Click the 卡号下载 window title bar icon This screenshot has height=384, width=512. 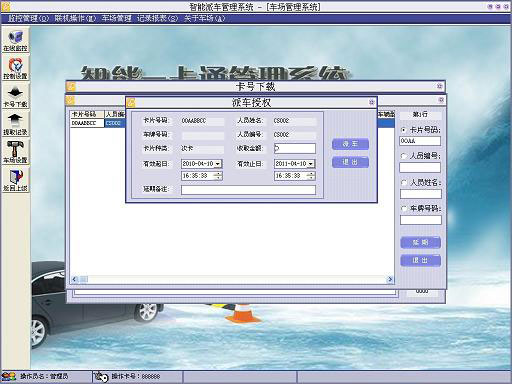71,87
